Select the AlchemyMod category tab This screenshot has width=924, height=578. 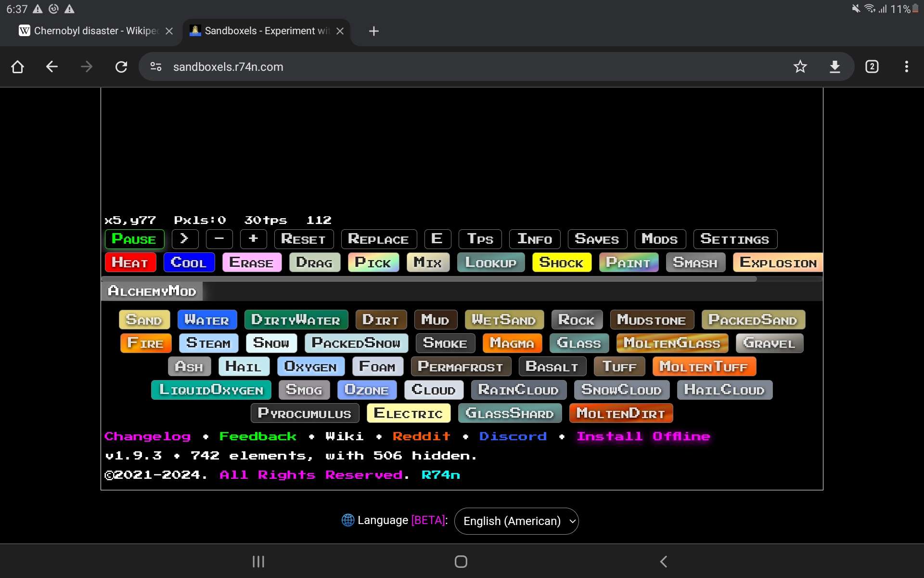(152, 291)
